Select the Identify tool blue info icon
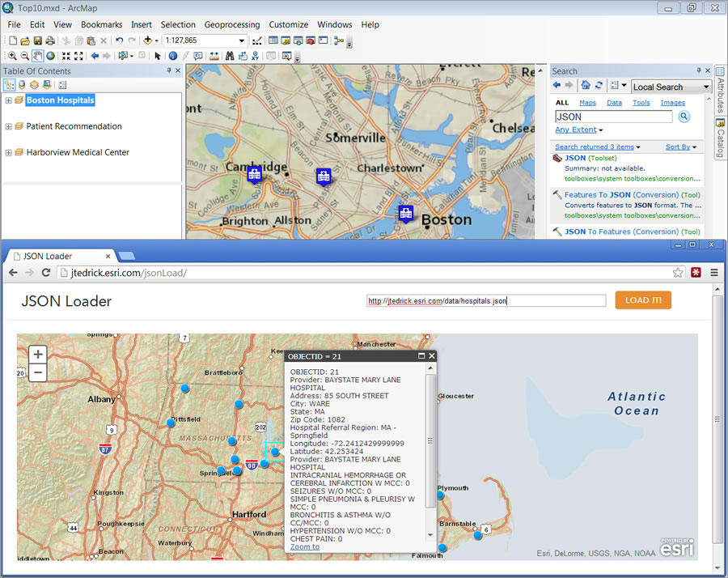 173,56
